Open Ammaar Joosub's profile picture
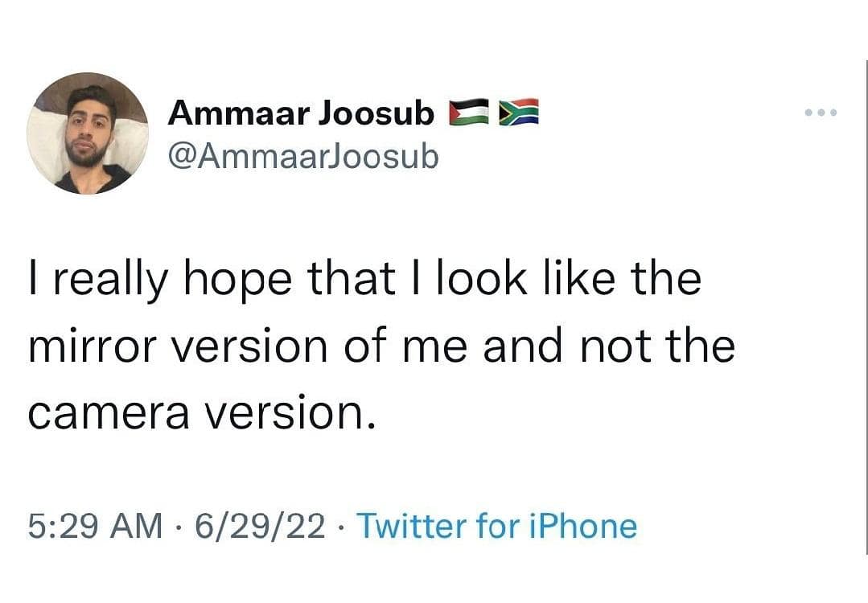Screen dimensions: 868x603 click(87, 133)
